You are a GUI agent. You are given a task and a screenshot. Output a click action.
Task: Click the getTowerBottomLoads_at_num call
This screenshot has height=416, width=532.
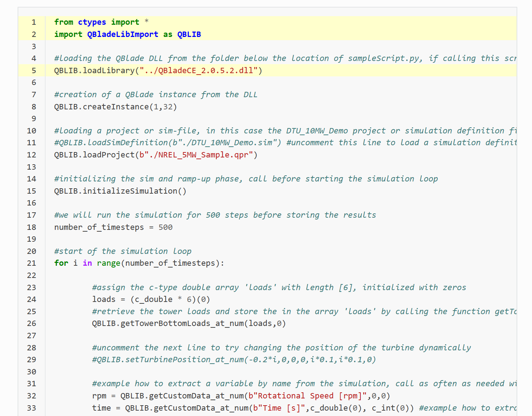(x=189, y=323)
